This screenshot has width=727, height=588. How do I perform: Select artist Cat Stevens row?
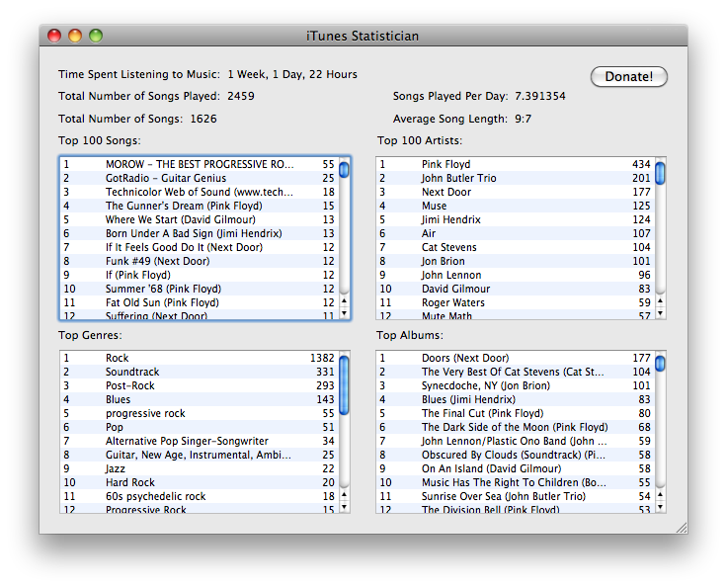(516, 247)
